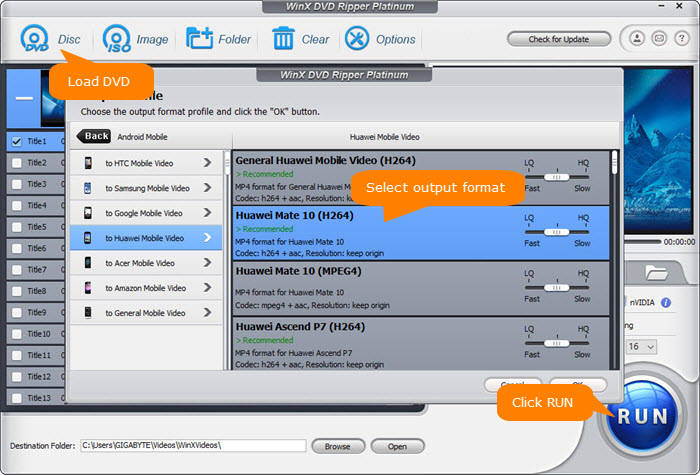Screen dimensions: 700x475
Task: Expand HTC Mobile Video chevron
Action: coord(207,162)
